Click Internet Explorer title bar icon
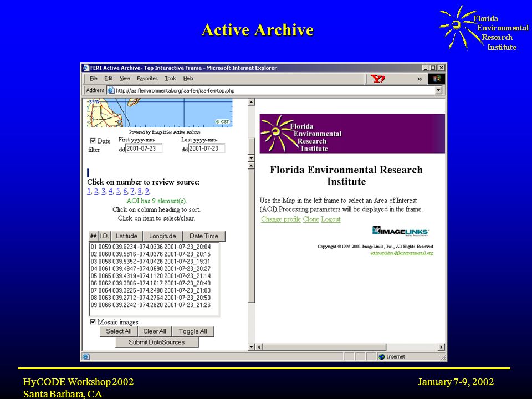532x399 pixels. 86,68
